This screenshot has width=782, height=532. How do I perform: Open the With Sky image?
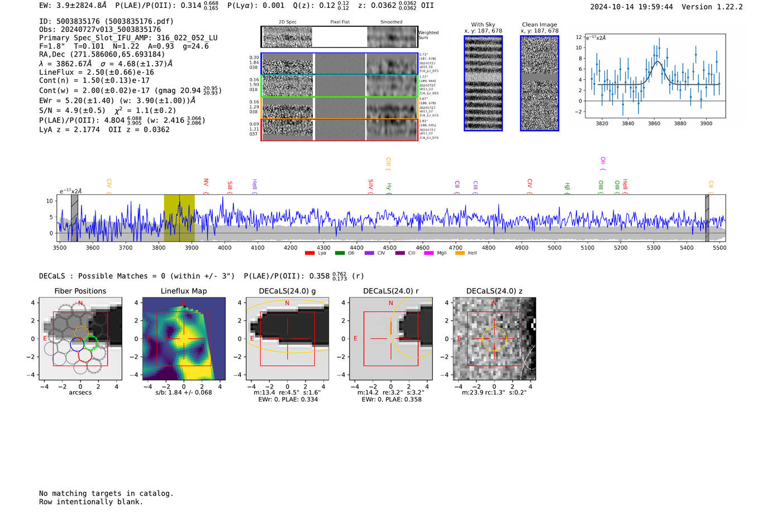pyautogui.click(x=483, y=83)
